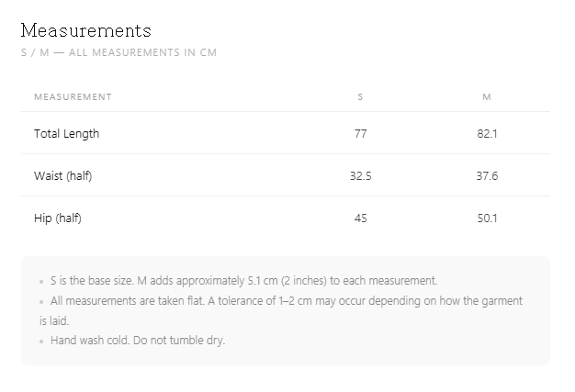Click the Hip S value 45
Viewport: 575px width, 392px height.
[360, 218]
